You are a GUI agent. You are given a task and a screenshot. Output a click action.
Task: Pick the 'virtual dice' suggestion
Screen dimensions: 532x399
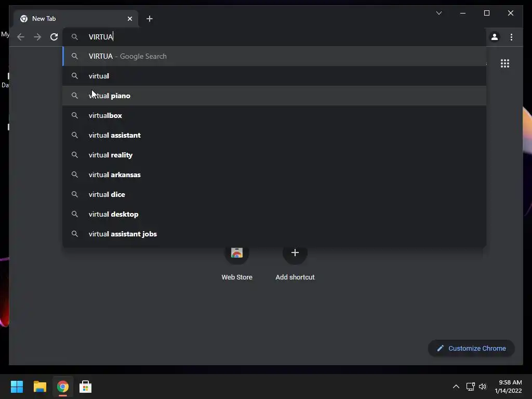[274, 194]
